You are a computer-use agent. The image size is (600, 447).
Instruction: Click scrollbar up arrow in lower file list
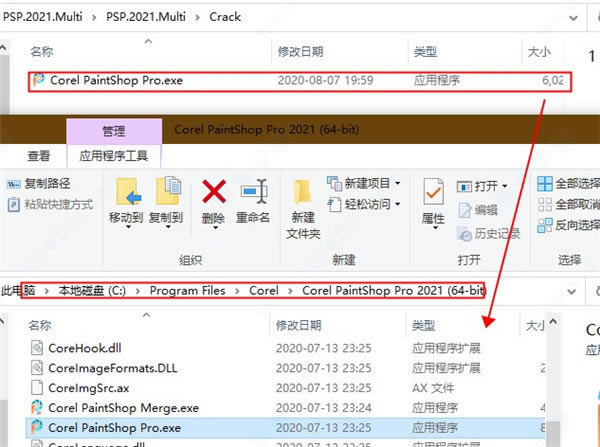(x=553, y=322)
